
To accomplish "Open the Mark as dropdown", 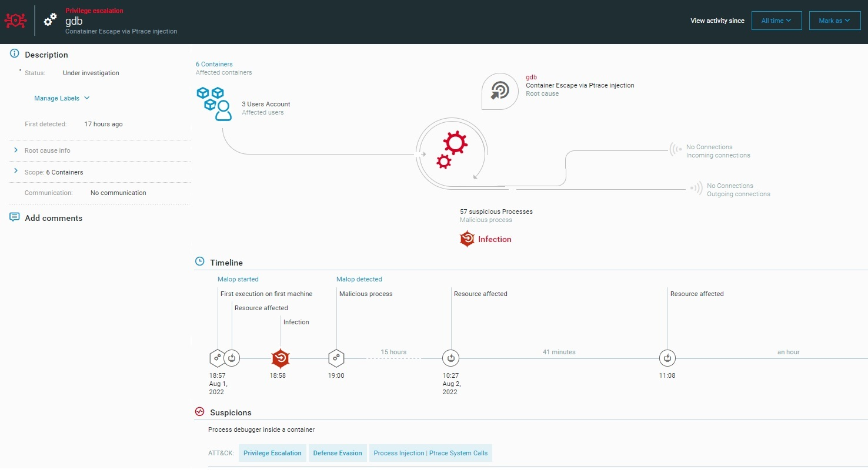I will [x=834, y=21].
